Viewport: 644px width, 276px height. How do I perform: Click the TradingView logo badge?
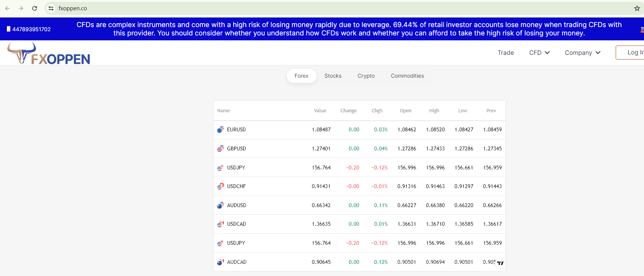point(500,263)
